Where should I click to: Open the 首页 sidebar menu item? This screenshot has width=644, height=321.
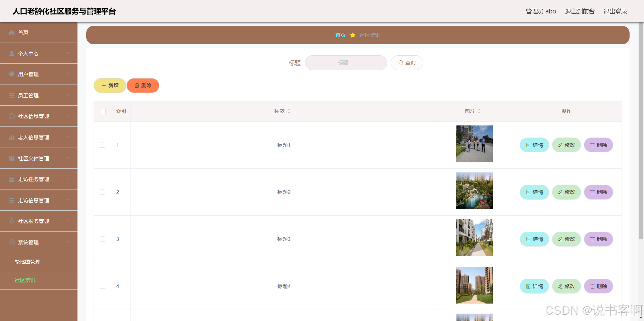(x=39, y=33)
